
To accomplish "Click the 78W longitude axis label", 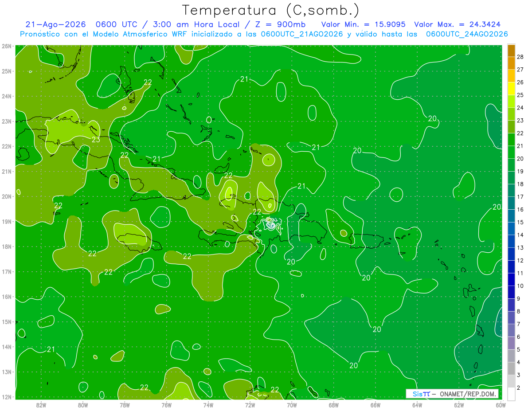I will click(x=125, y=405).
